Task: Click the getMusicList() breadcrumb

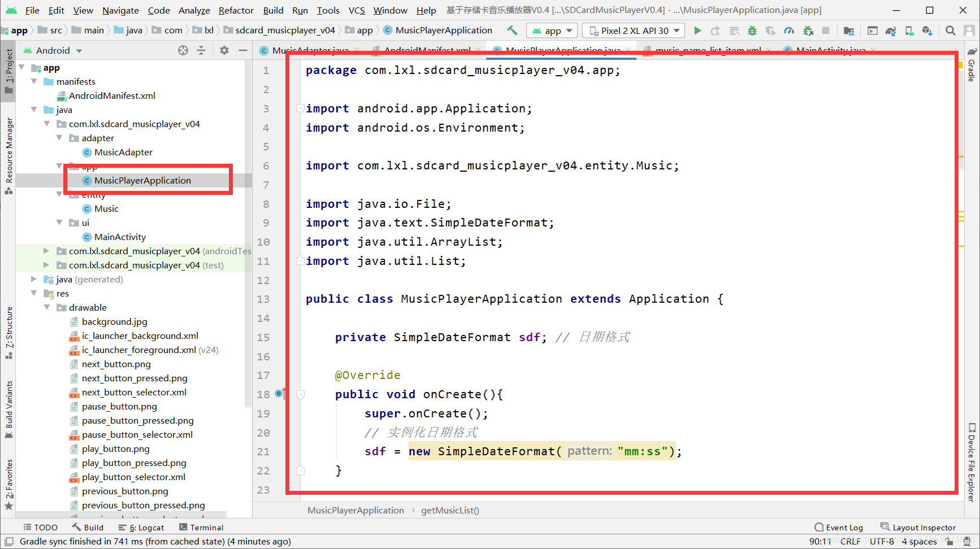Action: (450, 510)
